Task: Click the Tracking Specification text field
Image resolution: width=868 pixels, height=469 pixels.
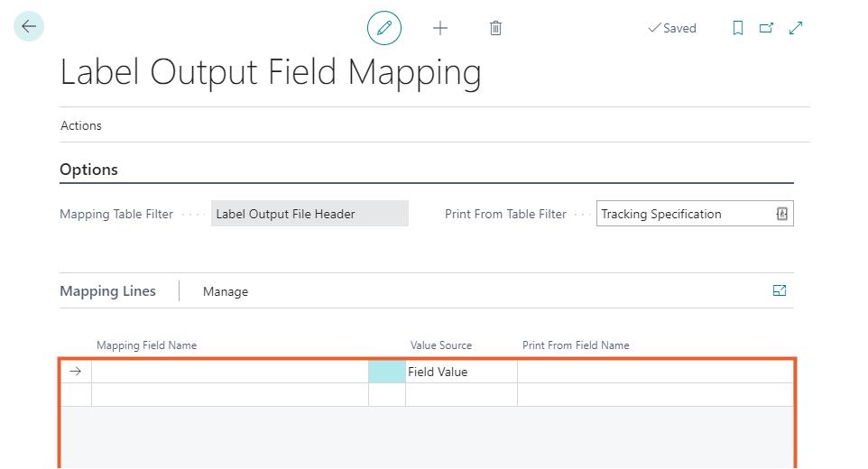Action: click(683, 214)
